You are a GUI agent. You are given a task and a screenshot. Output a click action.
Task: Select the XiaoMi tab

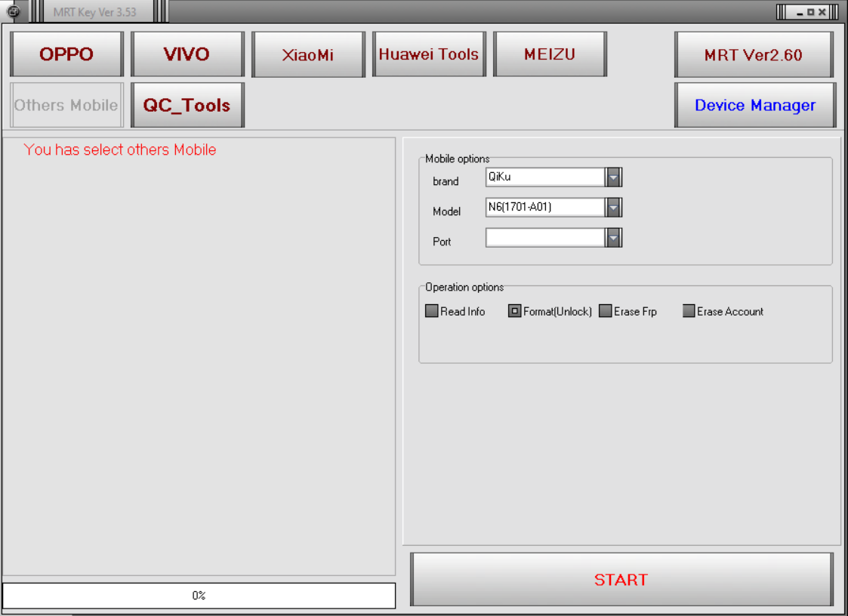[308, 54]
